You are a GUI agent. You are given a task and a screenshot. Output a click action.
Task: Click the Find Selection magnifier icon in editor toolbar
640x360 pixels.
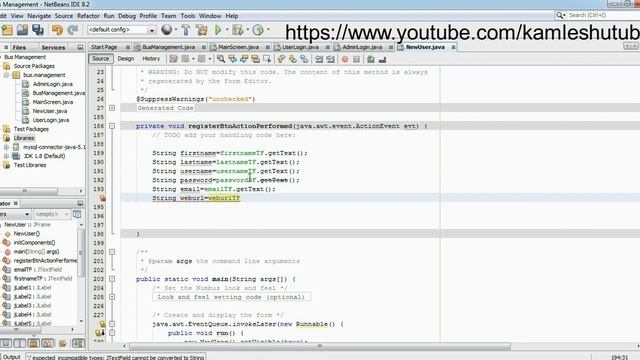[x=221, y=59]
